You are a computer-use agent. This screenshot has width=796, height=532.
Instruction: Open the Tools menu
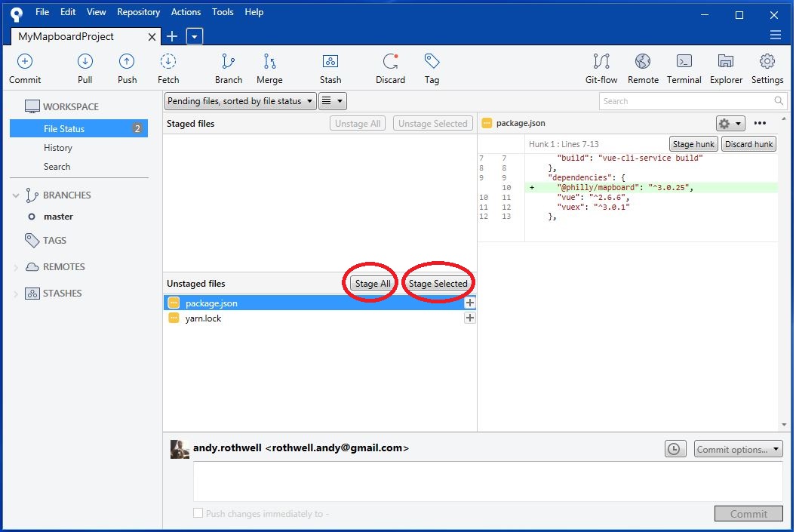[223, 11]
